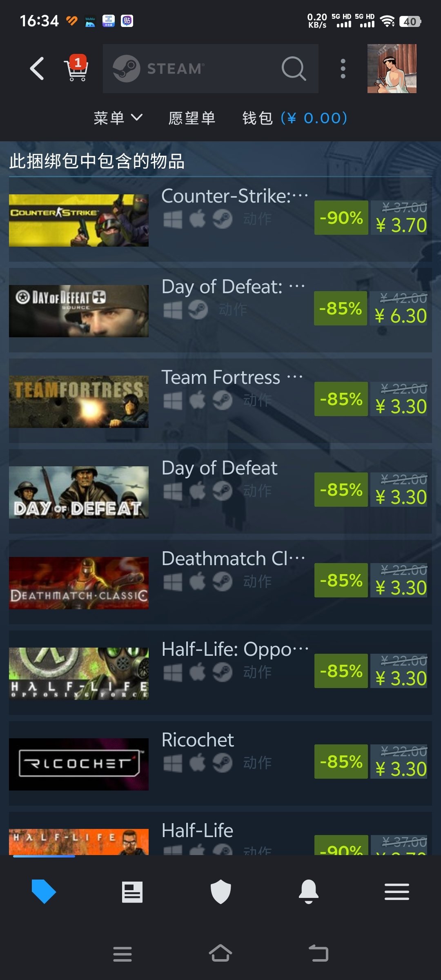Open the user profile avatar

click(x=392, y=68)
